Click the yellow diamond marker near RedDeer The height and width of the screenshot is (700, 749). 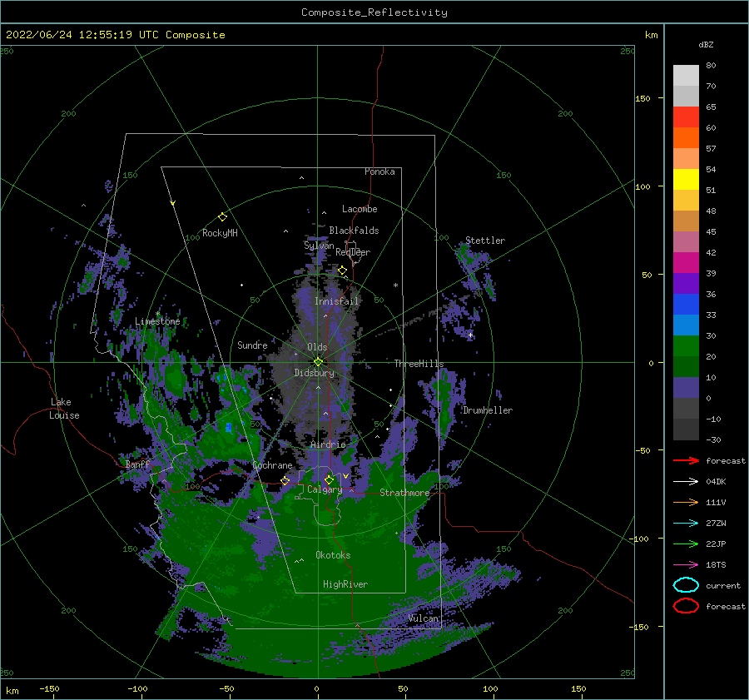click(343, 271)
